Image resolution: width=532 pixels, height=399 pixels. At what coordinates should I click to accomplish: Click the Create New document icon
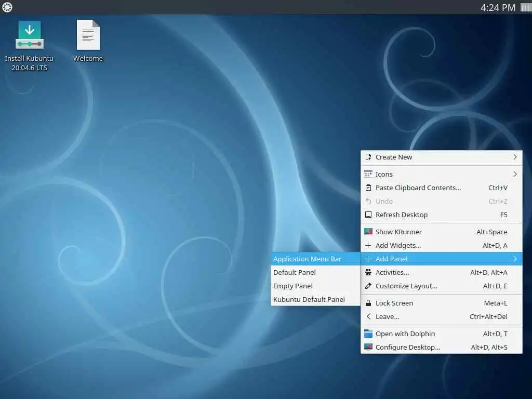pos(368,157)
